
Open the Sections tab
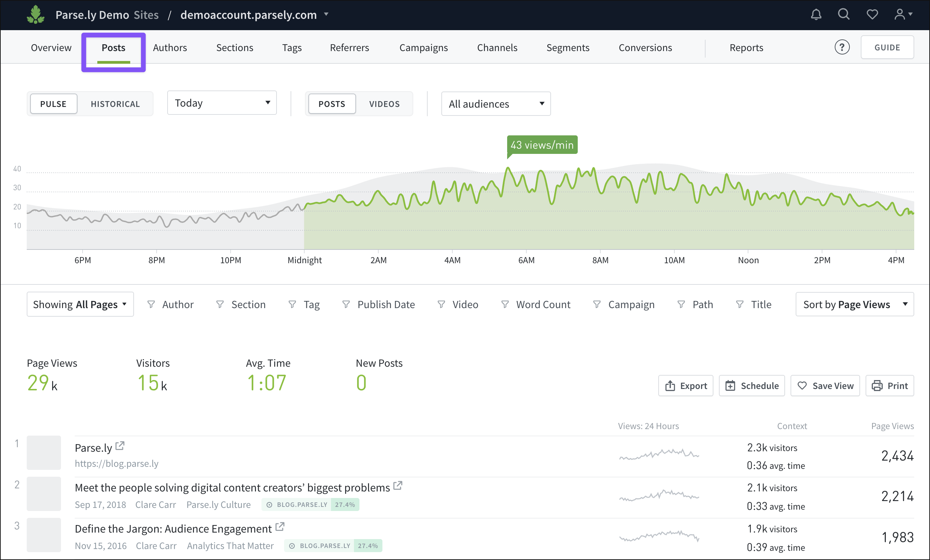pyautogui.click(x=235, y=48)
